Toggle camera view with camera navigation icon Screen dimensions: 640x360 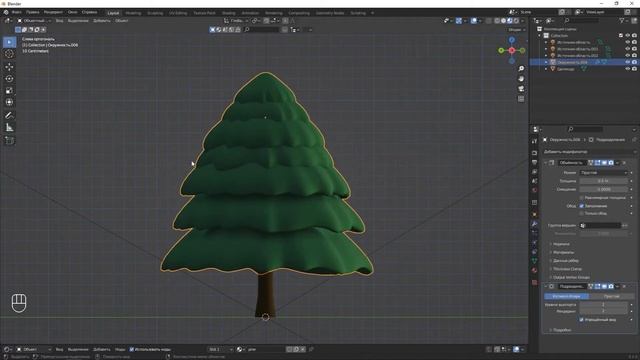[x=521, y=89]
